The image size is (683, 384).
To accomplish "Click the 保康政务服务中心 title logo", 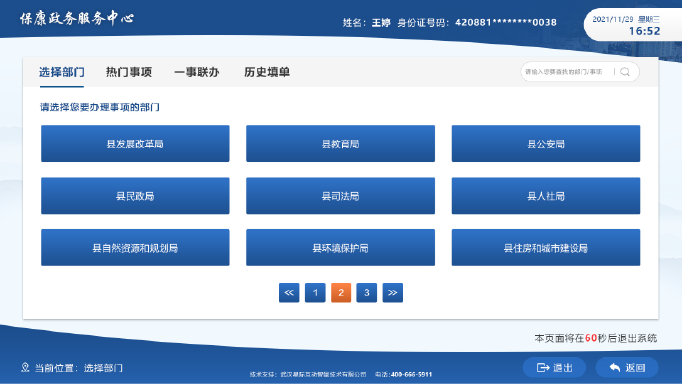I will pyautogui.click(x=77, y=18).
